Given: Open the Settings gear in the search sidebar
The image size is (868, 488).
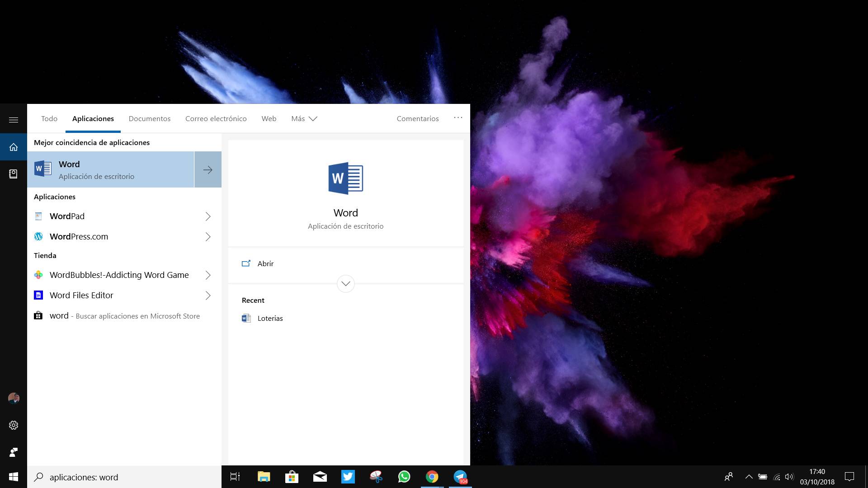Looking at the screenshot, I should click(14, 425).
